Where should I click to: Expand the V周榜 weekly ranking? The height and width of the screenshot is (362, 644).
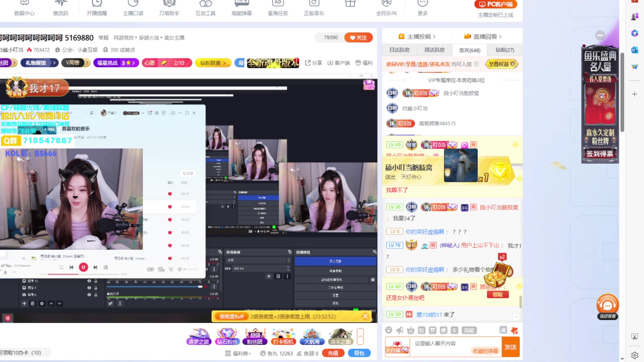click(x=76, y=63)
